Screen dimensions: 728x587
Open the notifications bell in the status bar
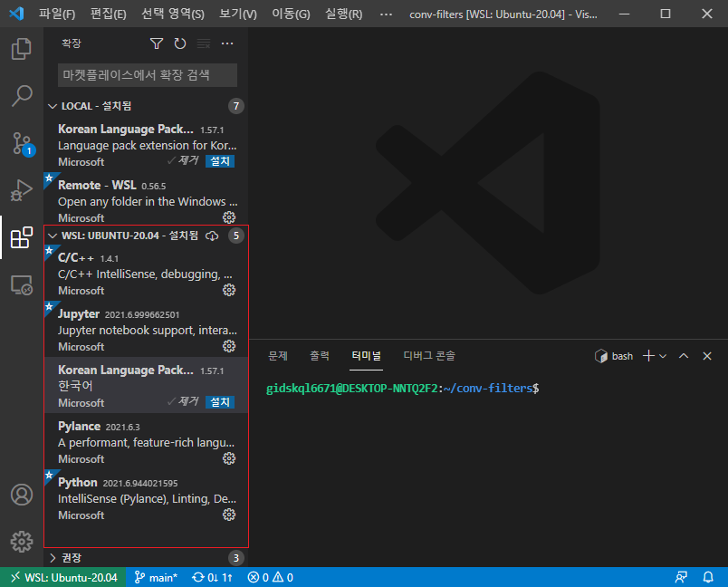708,576
